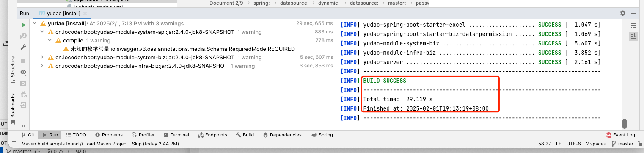Click Total time: 29.119 s line
The image size is (644, 153).
tap(398, 99)
